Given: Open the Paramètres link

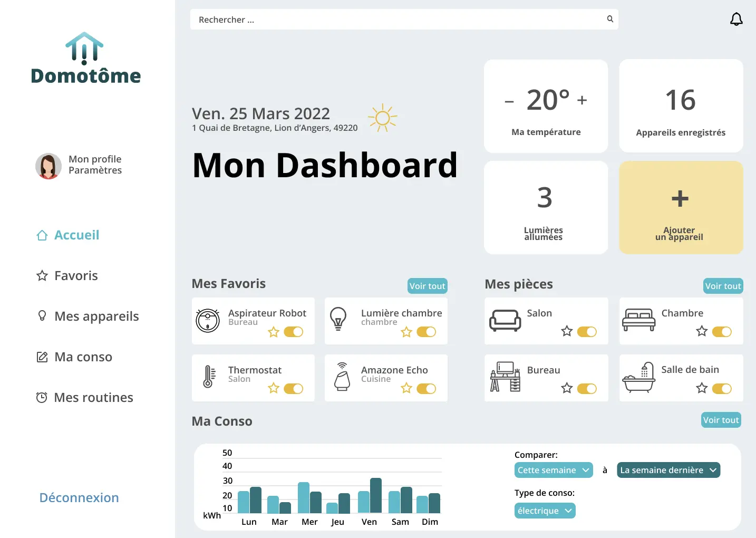Looking at the screenshot, I should [x=95, y=170].
